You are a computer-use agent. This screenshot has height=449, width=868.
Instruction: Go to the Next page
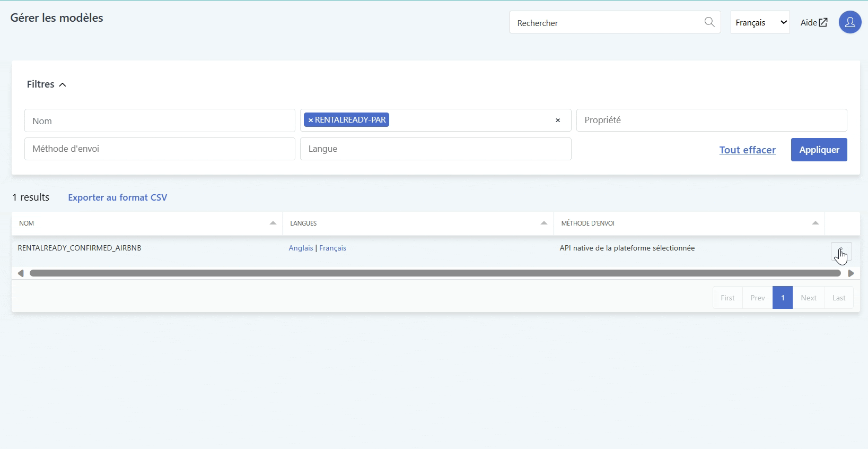[809, 298]
